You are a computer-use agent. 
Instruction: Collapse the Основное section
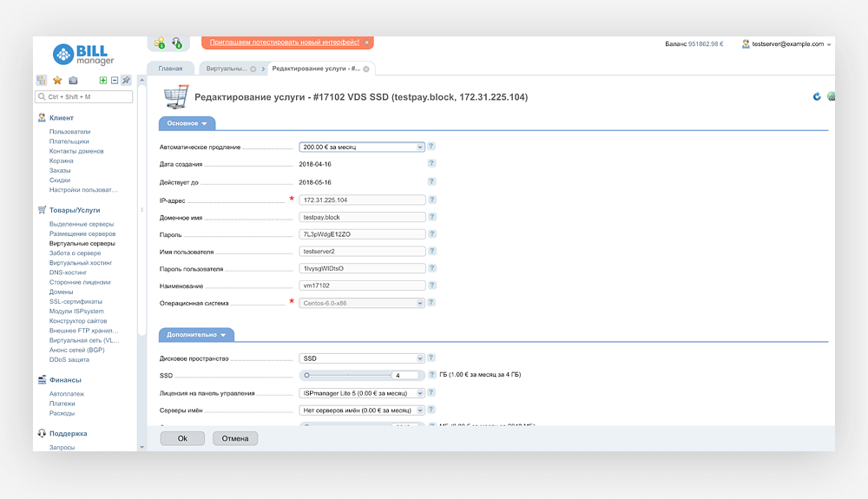(187, 123)
